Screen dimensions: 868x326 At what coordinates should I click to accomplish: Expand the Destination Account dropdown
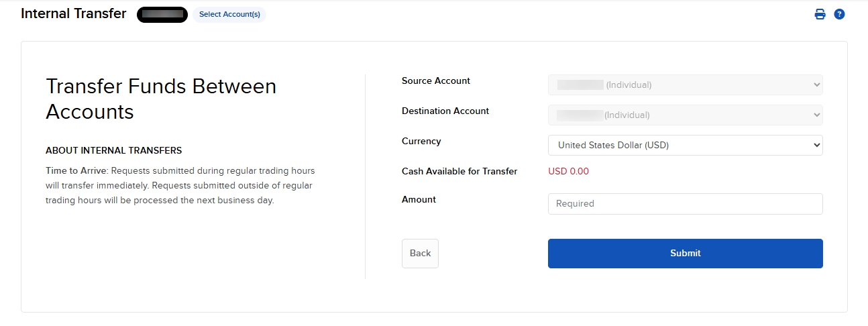point(685,115)
